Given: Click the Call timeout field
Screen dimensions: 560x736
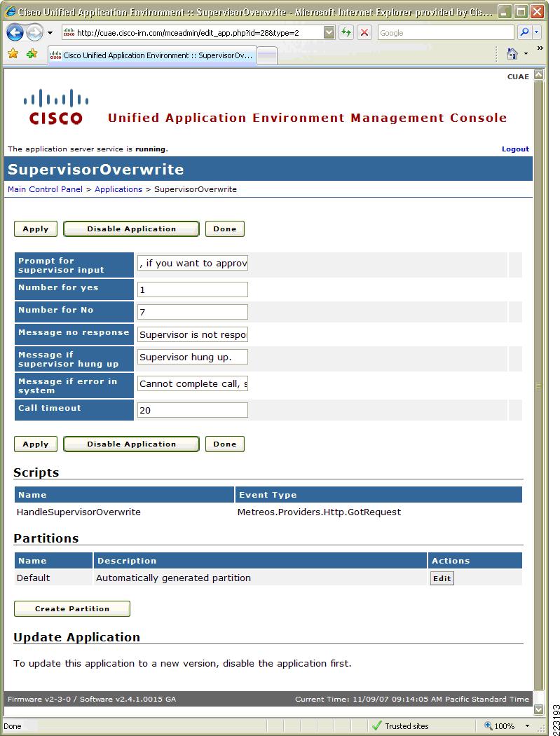Looking at the screenshot, I should pos(193,410).
